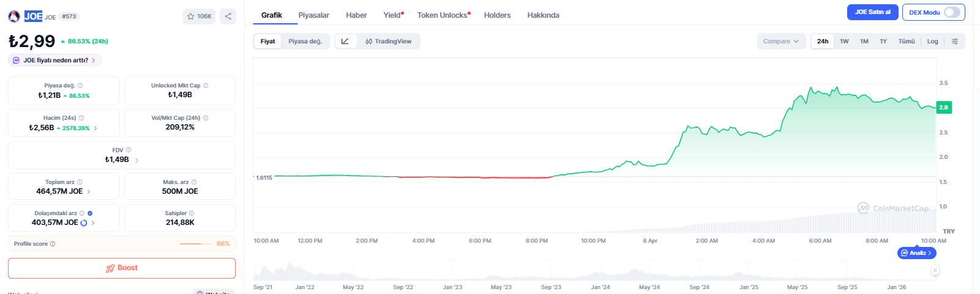The image size is (980, 294).
Task: Click info icon beside Sahipler
Action: (192, 213)
